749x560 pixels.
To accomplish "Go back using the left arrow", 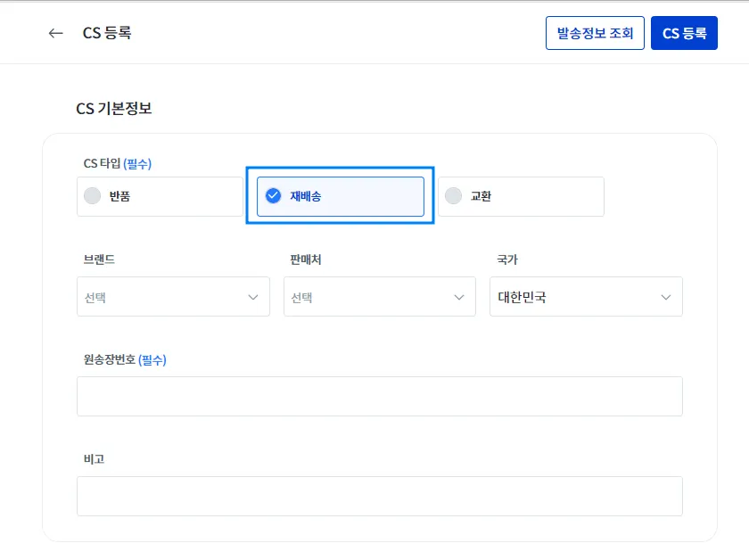I will point(56,33).
